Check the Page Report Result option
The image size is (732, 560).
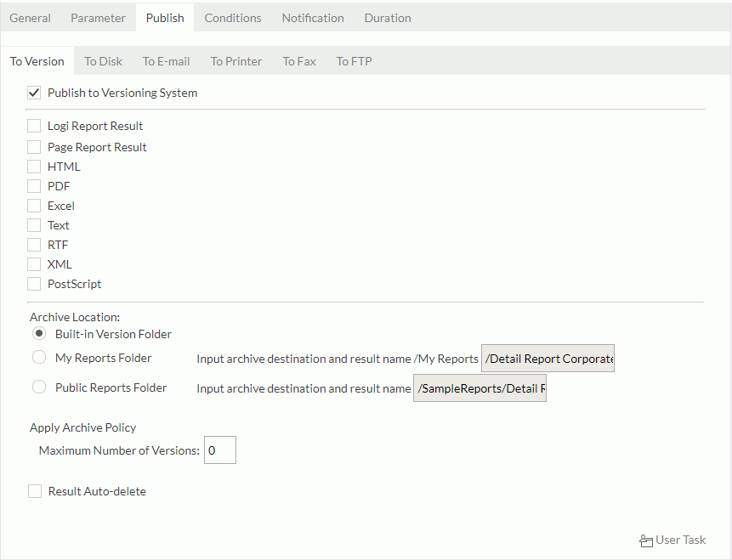tap(34, 146)
